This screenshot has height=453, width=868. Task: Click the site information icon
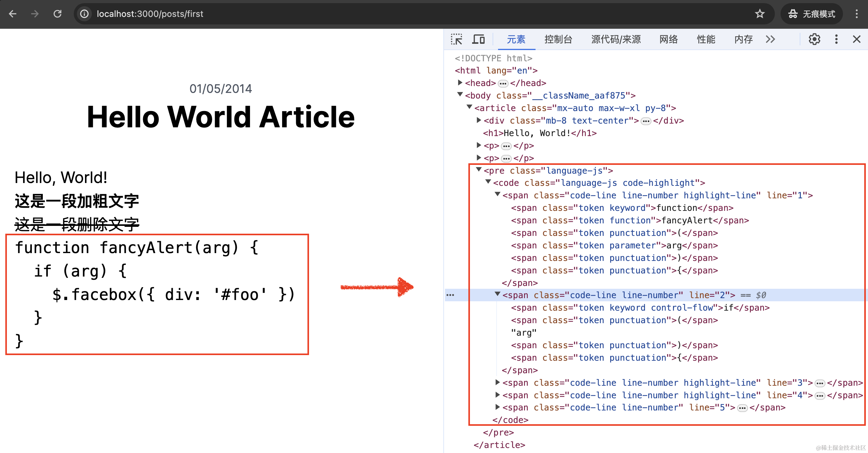[x=84, y=14]
